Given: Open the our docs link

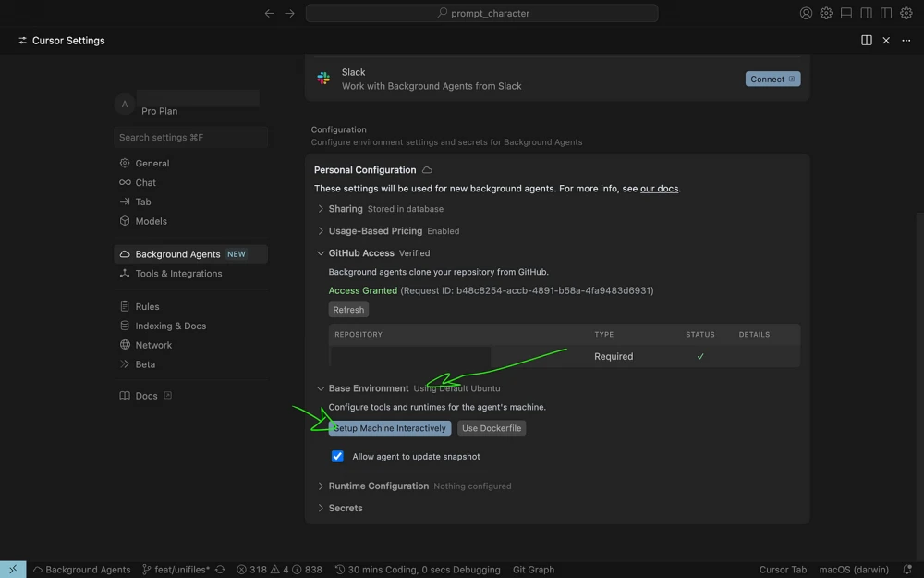Looking at the screenshot, I should tap(660, 189).
